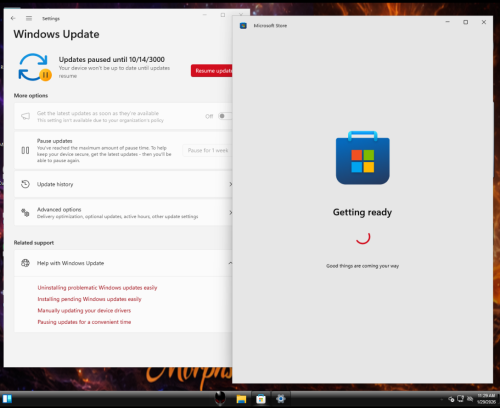
Task: Open 'Uninstalling problematic Windows updates easily' link
Action: coord(97,288)
